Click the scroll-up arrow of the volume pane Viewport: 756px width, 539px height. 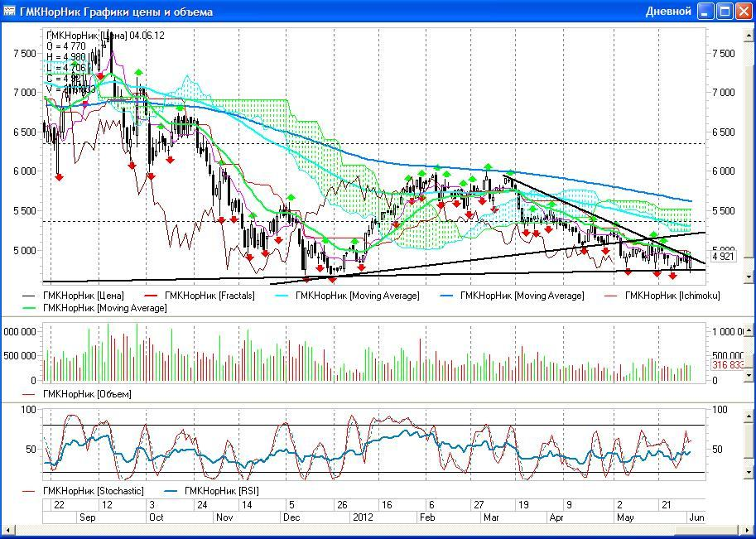point(749,332)
